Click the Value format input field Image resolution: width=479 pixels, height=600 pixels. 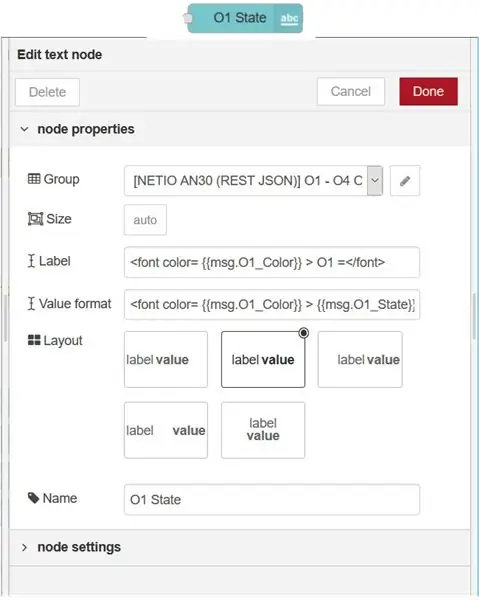[272, 305]
